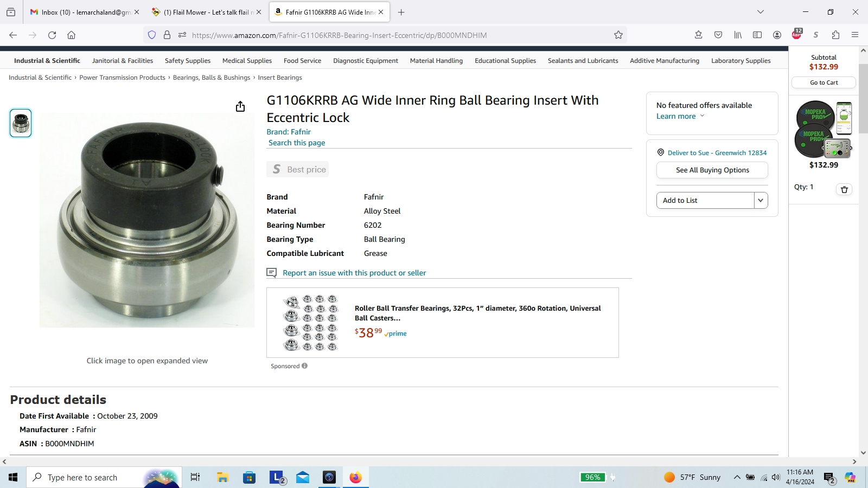
Task: Switch to the Flail Mower tab
Action: click(x=206, y=12)
